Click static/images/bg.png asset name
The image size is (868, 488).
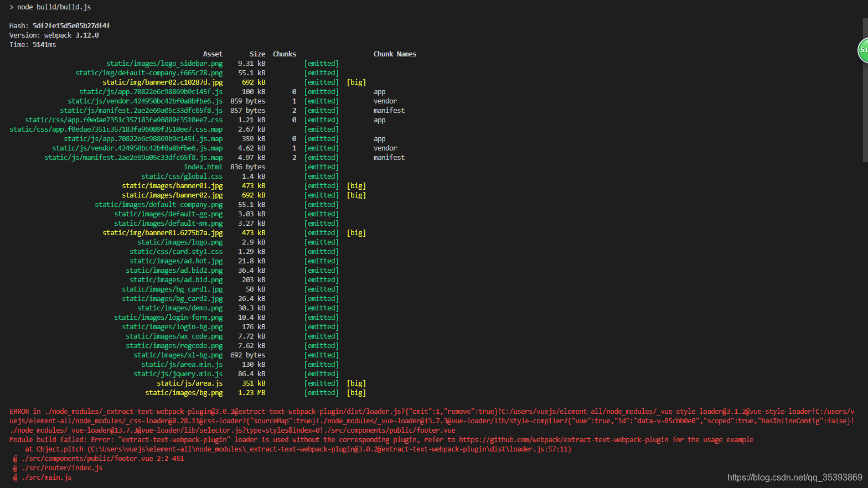click(x=184, y=393)
